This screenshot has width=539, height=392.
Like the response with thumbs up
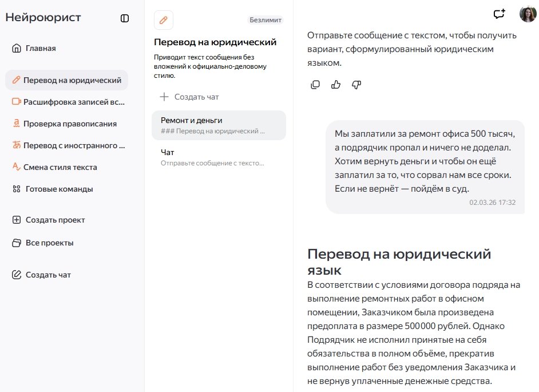click(336, 85)
